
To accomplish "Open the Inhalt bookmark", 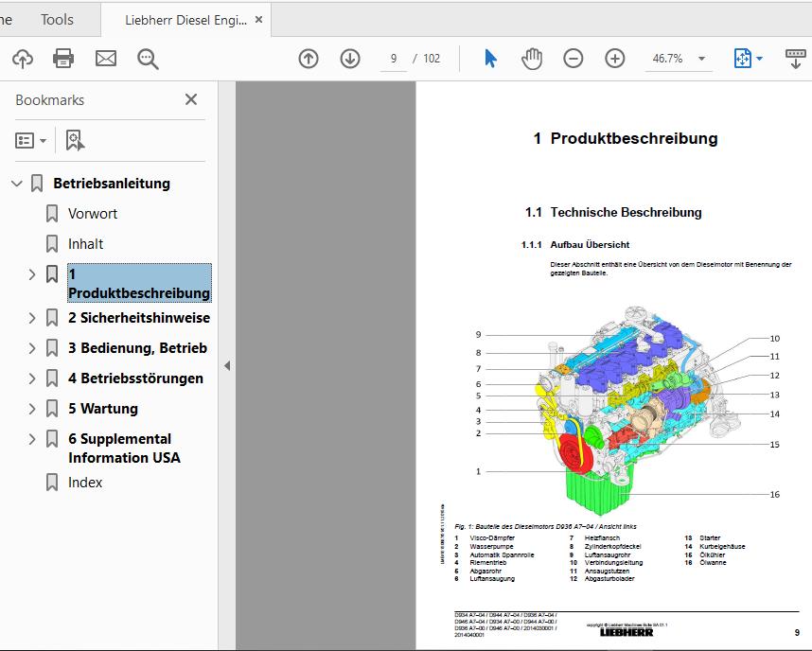I will (85, 244).
